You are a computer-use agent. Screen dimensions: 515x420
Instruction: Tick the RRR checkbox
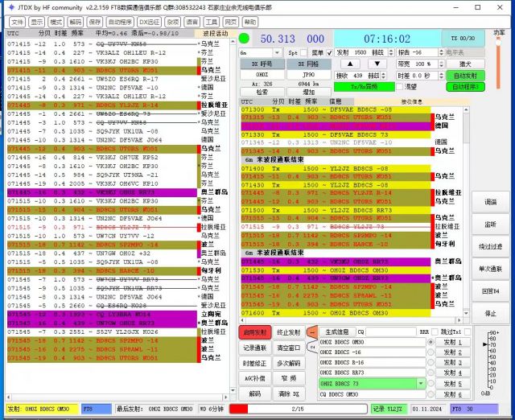[x=435, y=332]
